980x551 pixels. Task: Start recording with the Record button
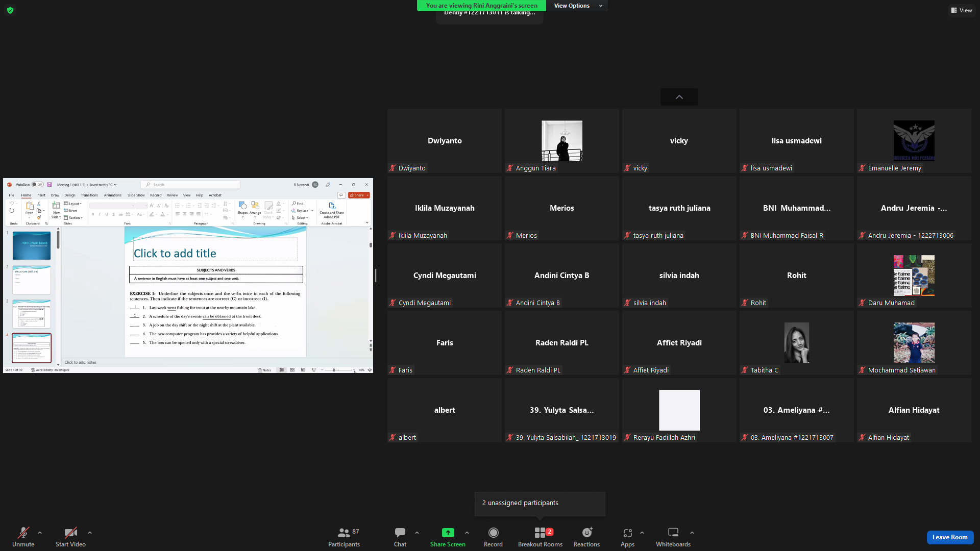pyautogui.click(x=493, y=537)
